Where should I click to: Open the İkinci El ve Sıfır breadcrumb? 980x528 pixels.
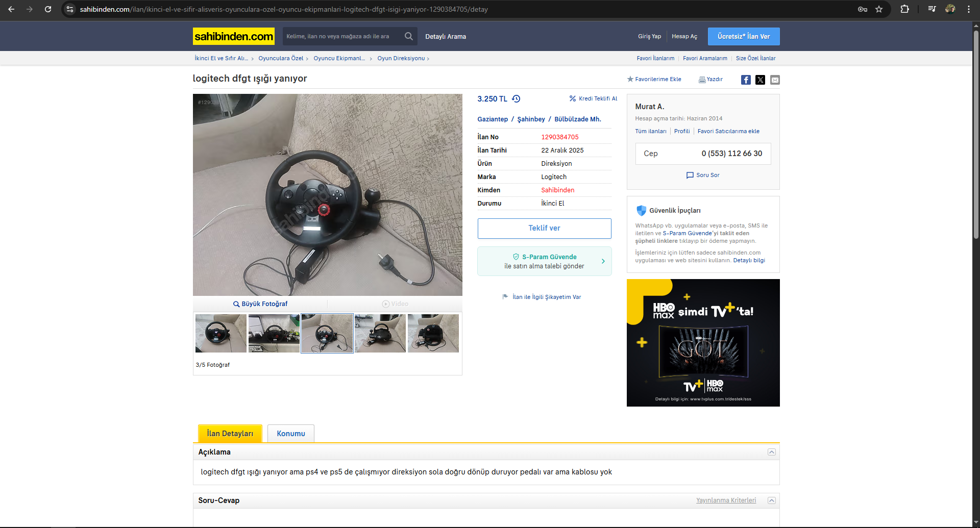click(x=221, y=58)
